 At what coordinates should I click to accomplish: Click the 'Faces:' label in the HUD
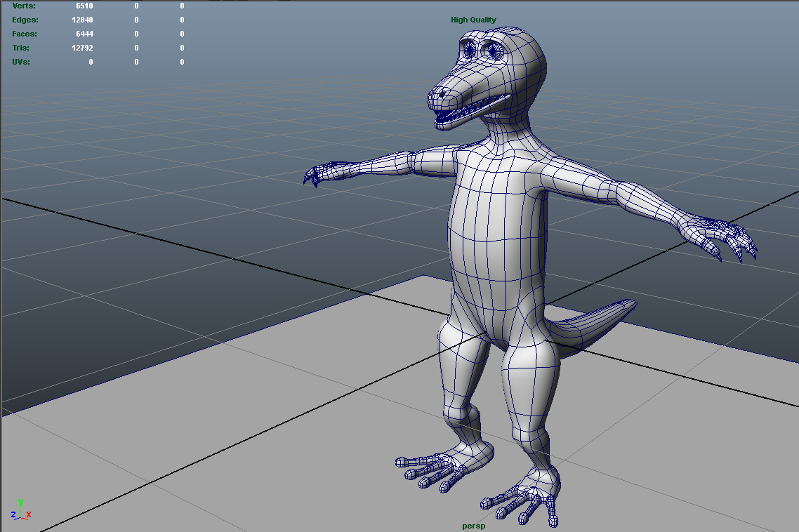pyautogui.click(x=25, y=34)
